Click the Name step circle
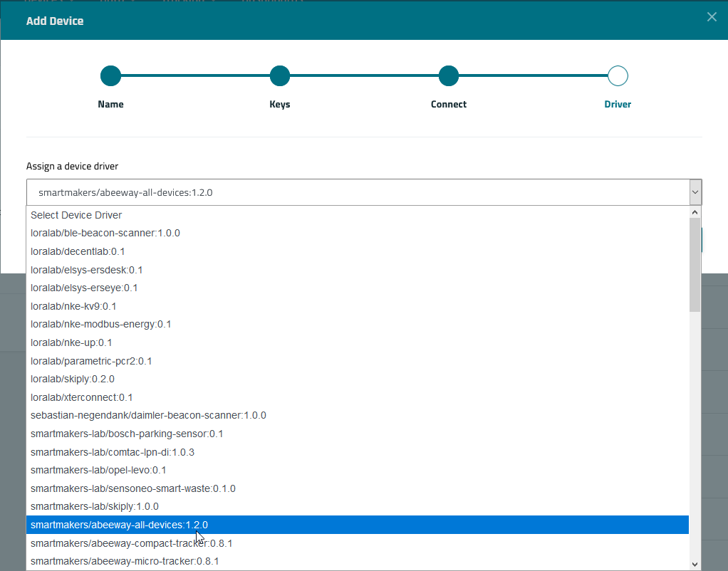Screen dimensions: 728x571 click(110, 75)
